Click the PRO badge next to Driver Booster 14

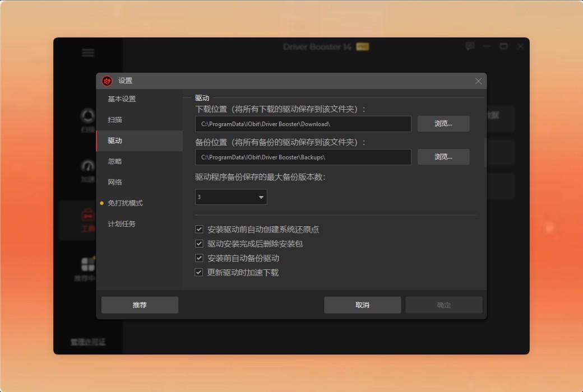[363, 47]
